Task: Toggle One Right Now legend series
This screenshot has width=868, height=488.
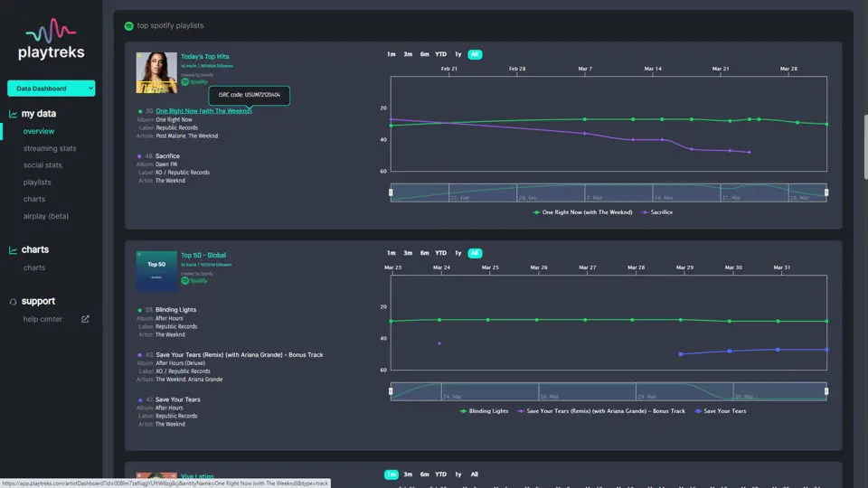Action: tap(582, 212)
